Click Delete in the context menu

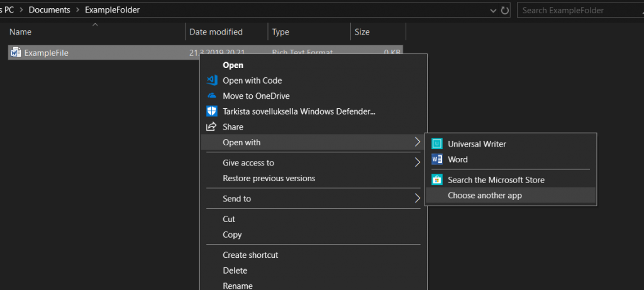coord(235,270)
